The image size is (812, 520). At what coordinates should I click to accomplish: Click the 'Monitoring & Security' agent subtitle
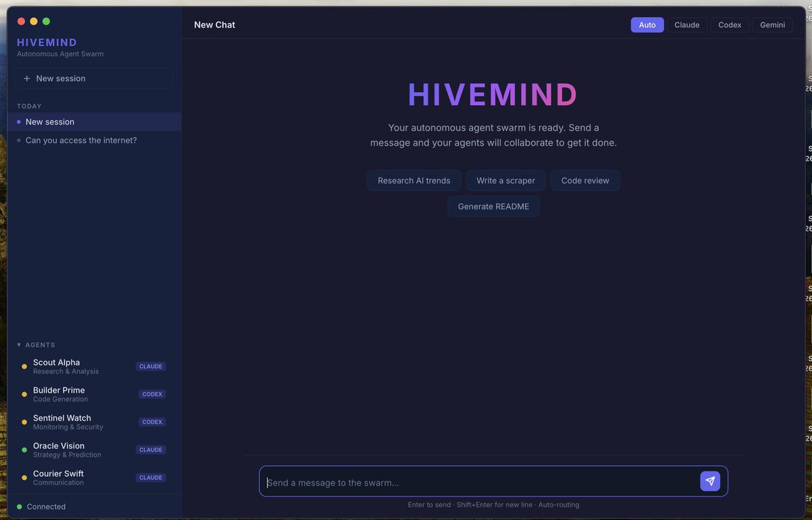click(68, 427)
